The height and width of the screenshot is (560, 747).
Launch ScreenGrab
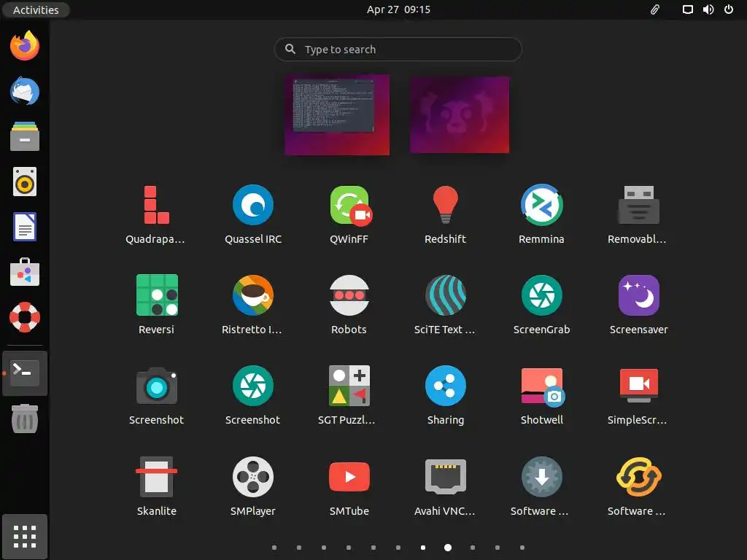point(542,306)
